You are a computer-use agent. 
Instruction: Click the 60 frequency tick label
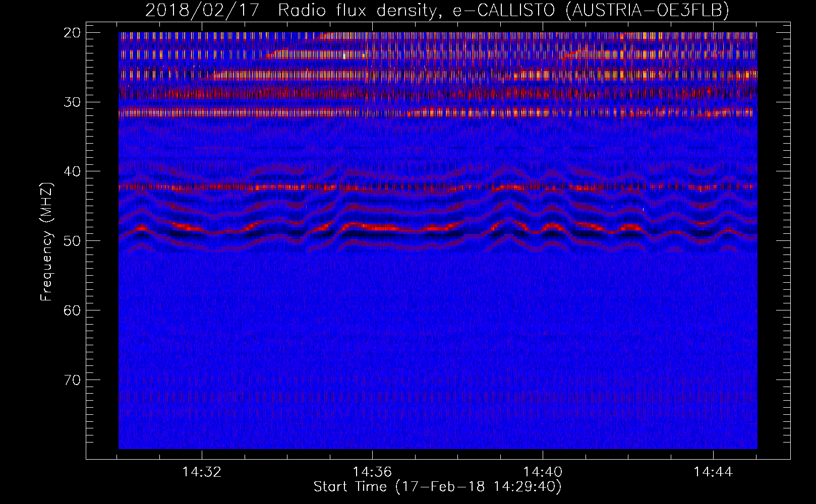[x=72, y=310]
